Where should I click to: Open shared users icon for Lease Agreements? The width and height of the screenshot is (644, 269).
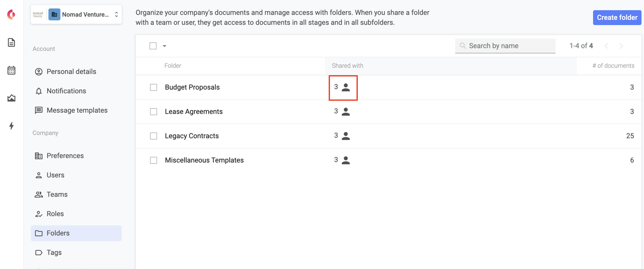click(x=346, y=111)
